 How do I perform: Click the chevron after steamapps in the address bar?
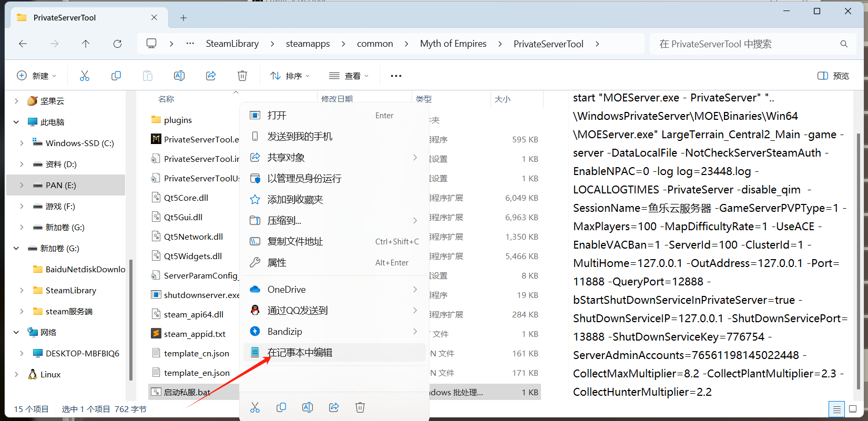coord(343,44)
